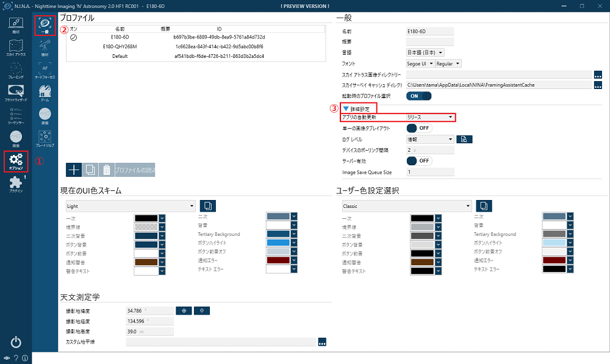Open the log file with the ログ レベル icon
Screen dimensions: 610x364
point(464,139)
